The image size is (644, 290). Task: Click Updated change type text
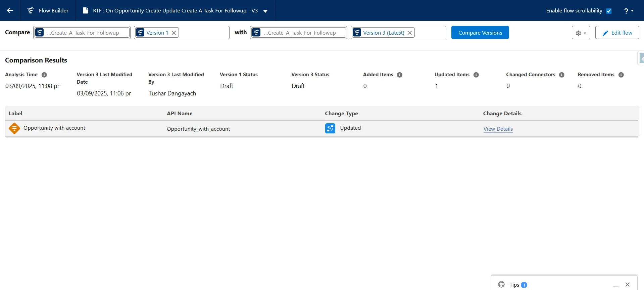[x=350, y=128]
